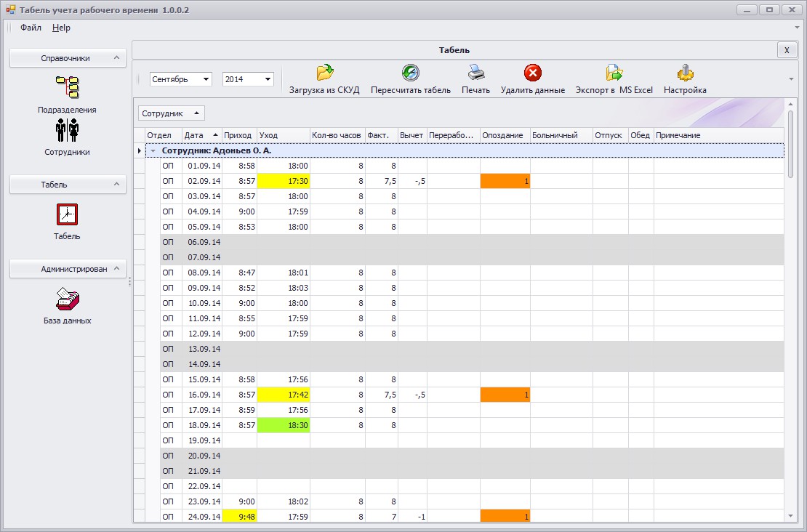Click the Удалить данные red cross icon
The image size is (807, 532).
(x=533, y=73)
